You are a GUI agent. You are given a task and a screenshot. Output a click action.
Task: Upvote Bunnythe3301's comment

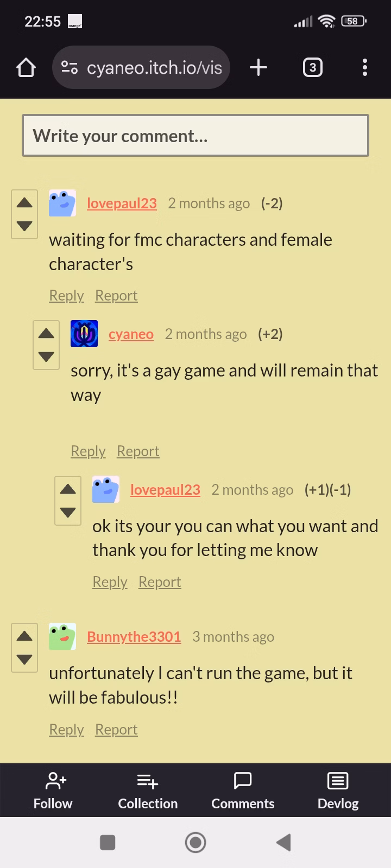point(24,636)
